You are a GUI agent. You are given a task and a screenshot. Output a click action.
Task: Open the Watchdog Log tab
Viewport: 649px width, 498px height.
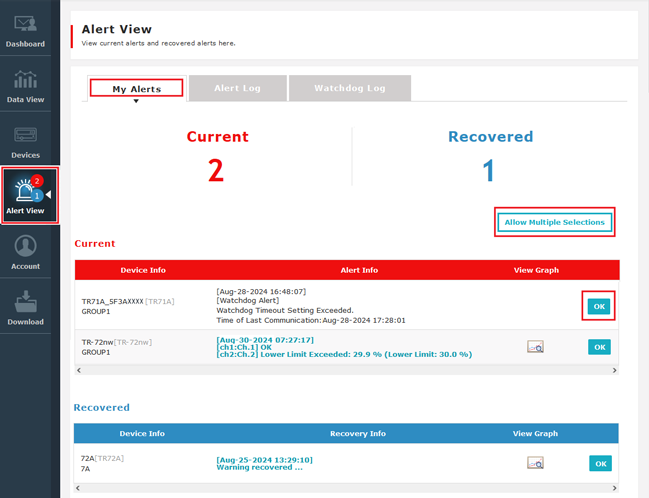coord(349,88)
